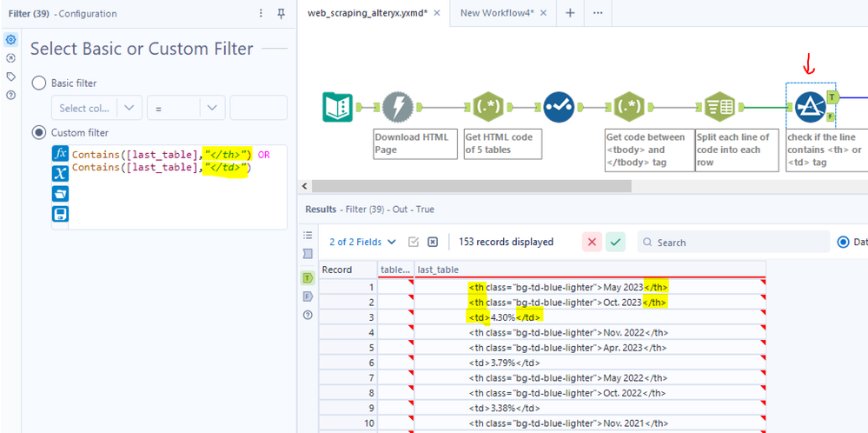The height and width of the screenshot is (433, 868).
Task: Select the Text To Columns tool
Action: point(719,107)
